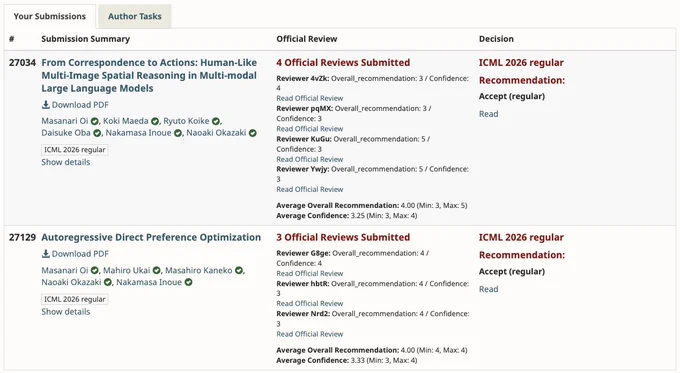Click verified checkmark beside Ryuto Koike
The width and height of the screenshot is (680, 373).
point(216,121)
